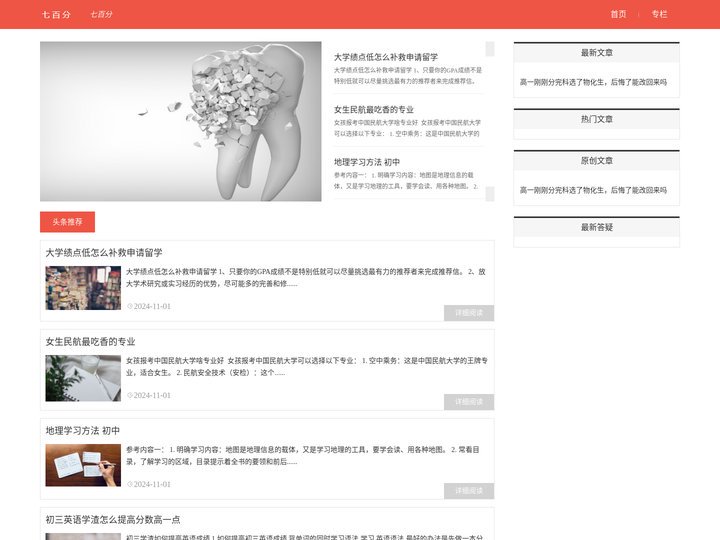Click the flashcards thumbnail of 地理 article
Image resolution: width=720 pixels, height=540 pixels.
pos(83,465)
